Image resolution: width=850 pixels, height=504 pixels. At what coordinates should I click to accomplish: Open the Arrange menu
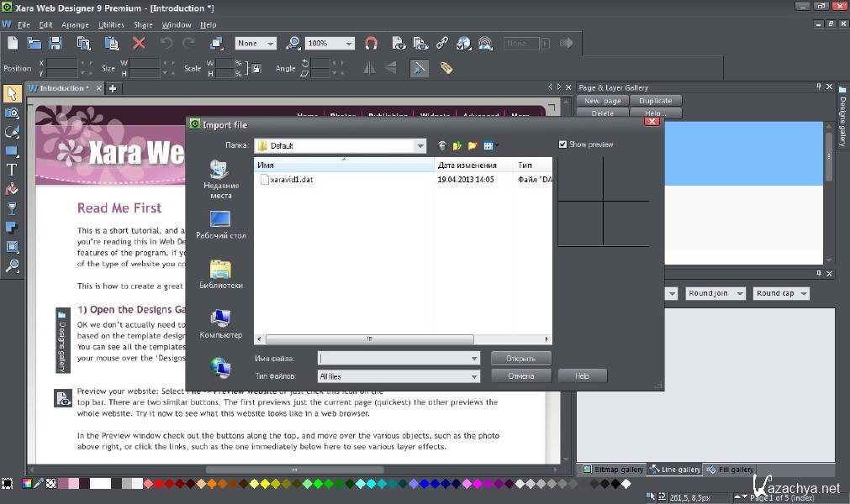coord(75,25)
